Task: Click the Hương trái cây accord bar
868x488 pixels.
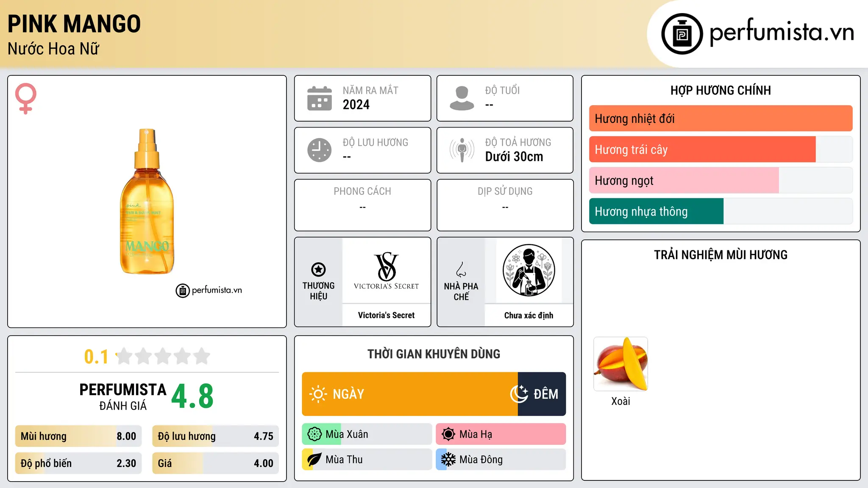Action: click(721, 150)
